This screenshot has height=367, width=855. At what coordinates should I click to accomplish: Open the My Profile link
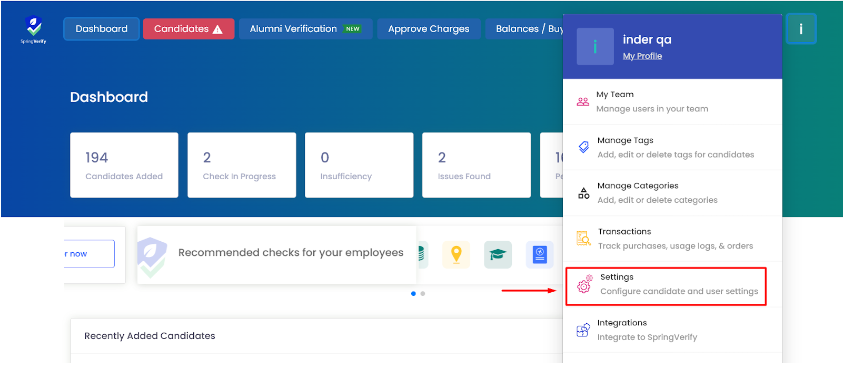pos(642,56)
